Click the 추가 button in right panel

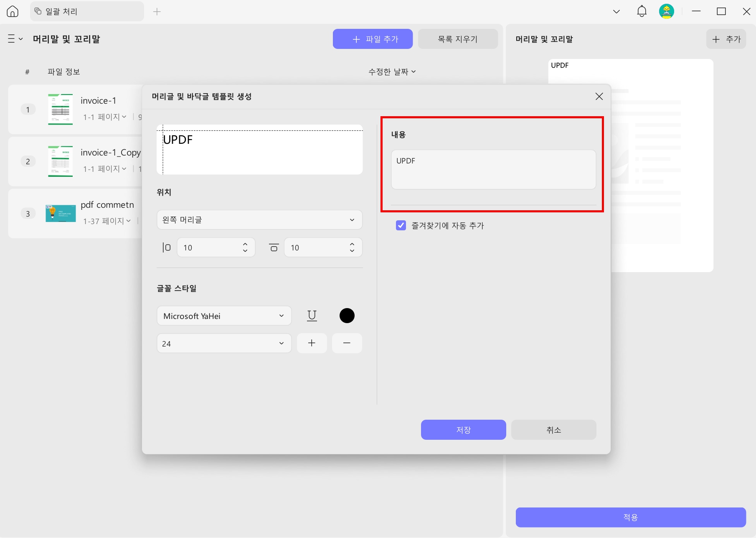pyautogui.click(x=726, y=39)
